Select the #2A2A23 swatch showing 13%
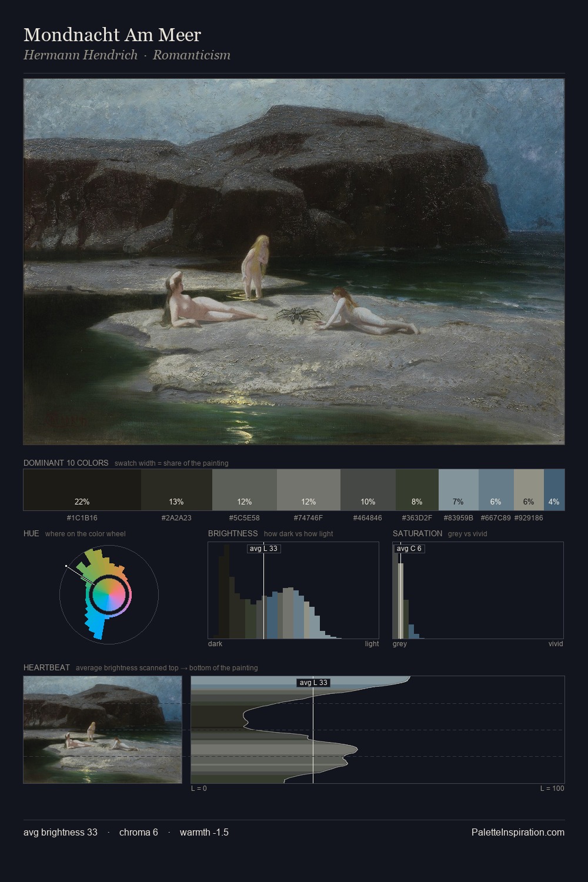588x882 pixels. (176, 490)
